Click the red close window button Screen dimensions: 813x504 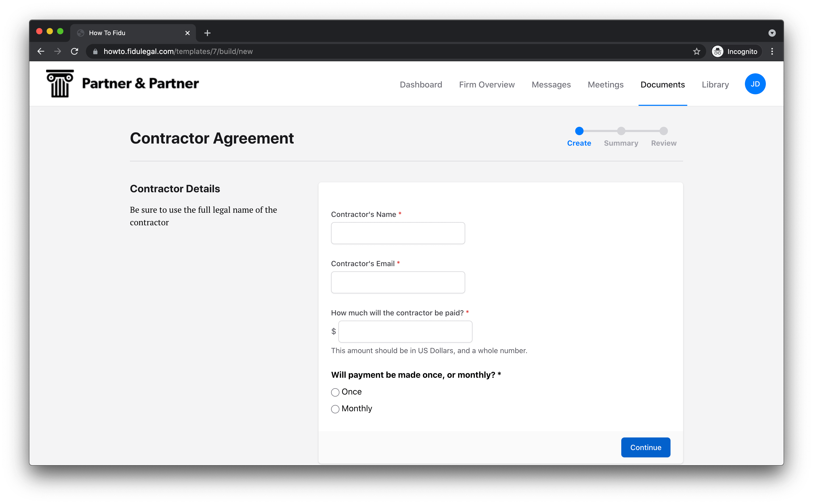click(x=39, y=31)
